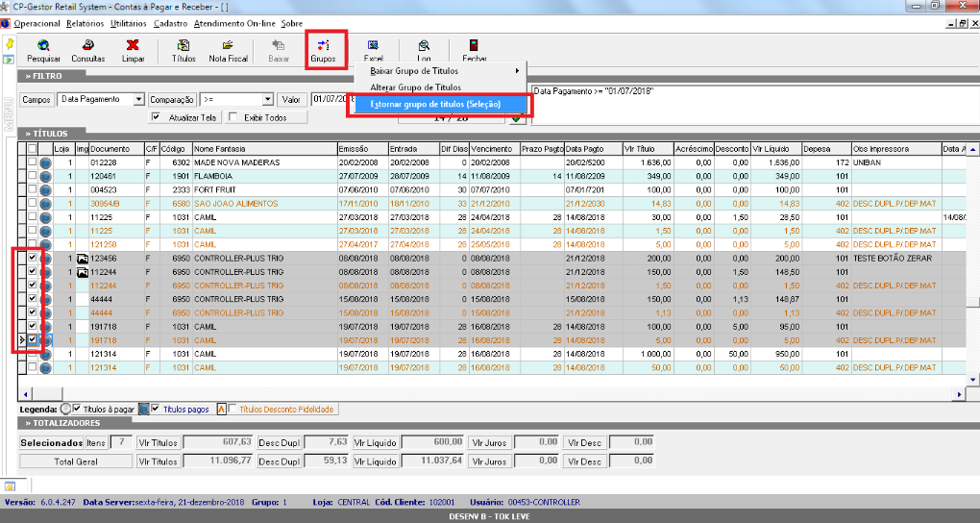Uncheck the checkbox for row 123456
Viewport: 980px width, 523px height.
pyautogui.click(x=32, y=259)
